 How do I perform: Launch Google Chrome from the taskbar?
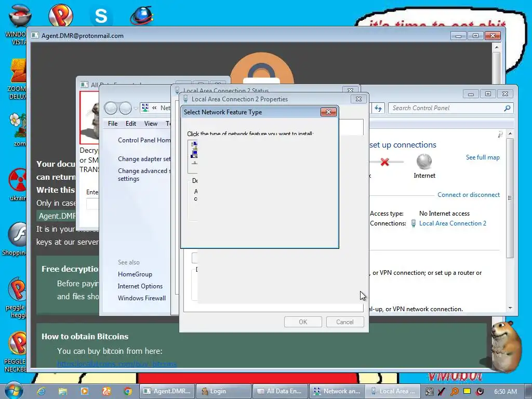(128, 391)
